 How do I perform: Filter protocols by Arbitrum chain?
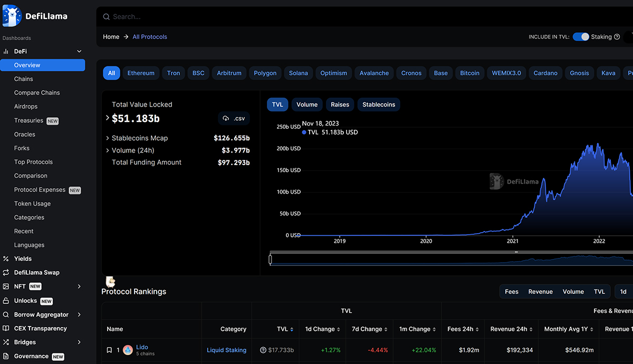click(x=229, y=73)
